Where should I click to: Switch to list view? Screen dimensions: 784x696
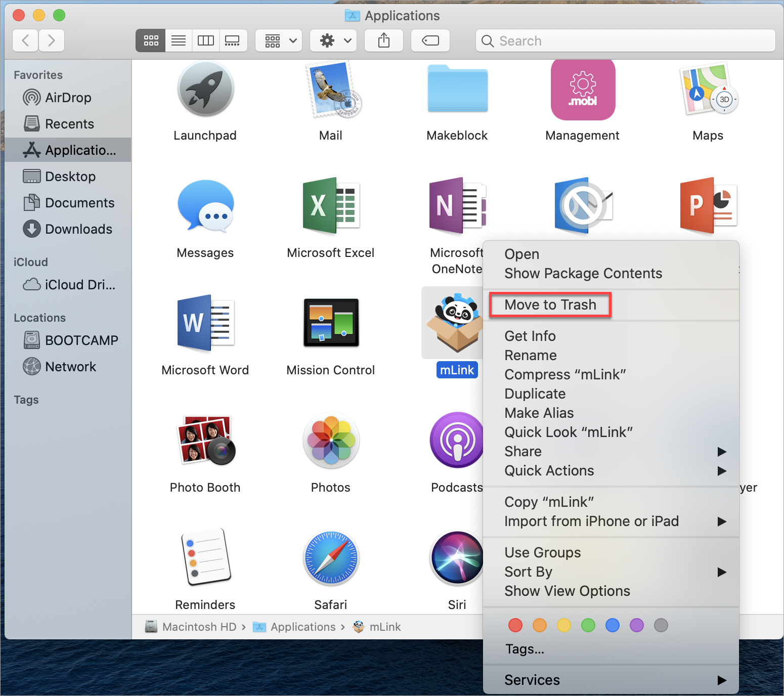pyautogui.click(x=179, y=40)
